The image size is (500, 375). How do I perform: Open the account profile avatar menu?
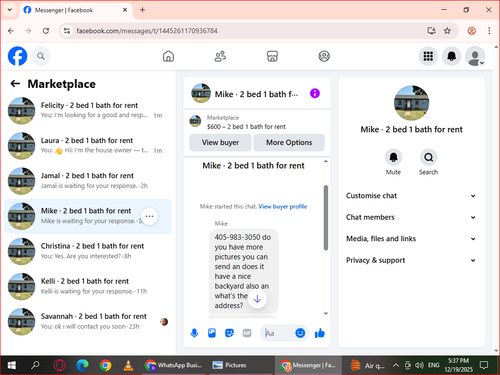tap(475, 56)
